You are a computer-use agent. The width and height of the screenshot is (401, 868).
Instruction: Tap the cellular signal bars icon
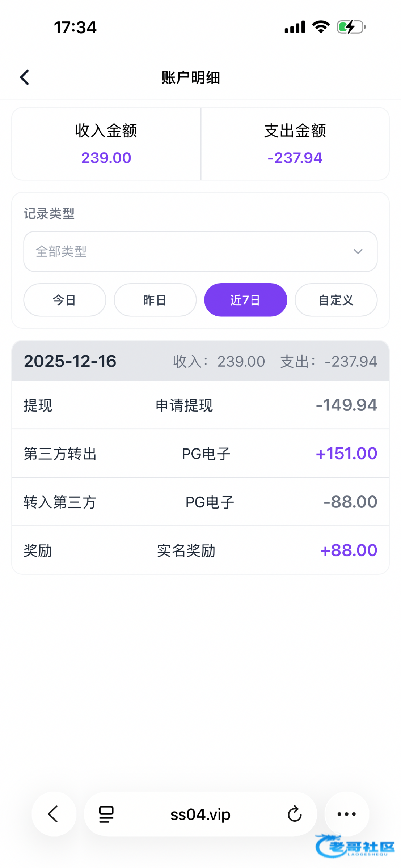point(295,27)
